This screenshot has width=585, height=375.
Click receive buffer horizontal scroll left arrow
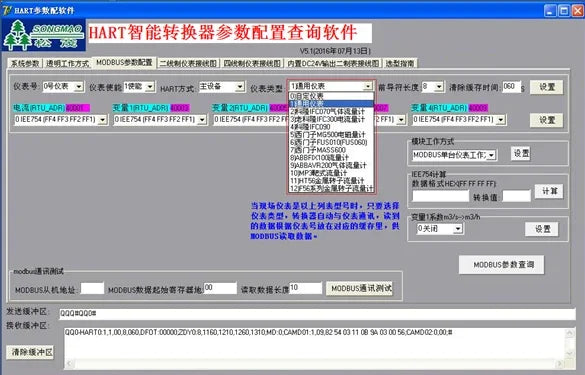tap(69, 364)
